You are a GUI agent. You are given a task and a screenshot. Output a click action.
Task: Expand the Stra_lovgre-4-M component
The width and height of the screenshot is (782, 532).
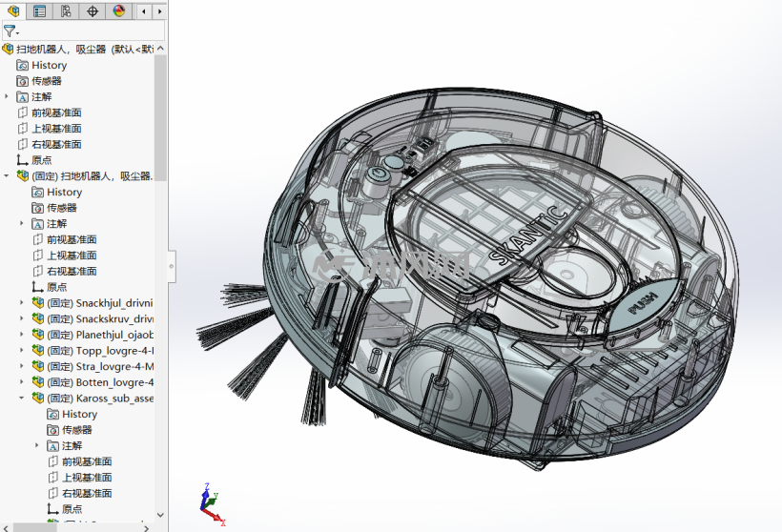click(21, 366)
